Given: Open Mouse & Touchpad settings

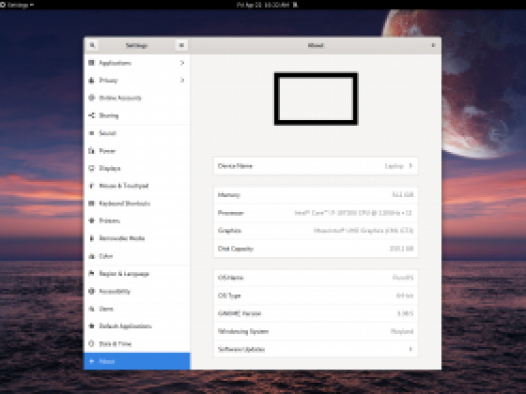Looking at the screenshot, I should 137,186.
